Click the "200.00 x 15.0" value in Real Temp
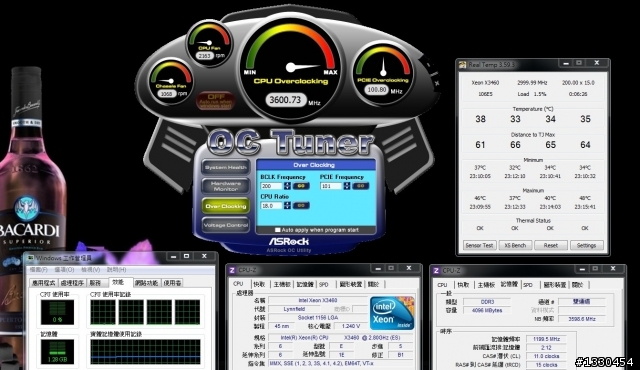Image resolution: width=640 pixels, height=370 pixels. click(x=578, y=82)
